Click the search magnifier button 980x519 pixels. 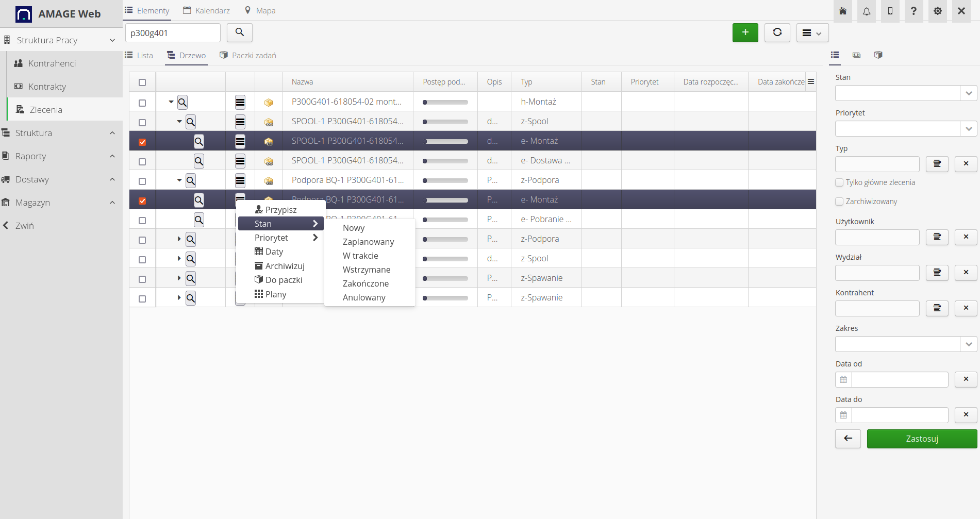239,32
